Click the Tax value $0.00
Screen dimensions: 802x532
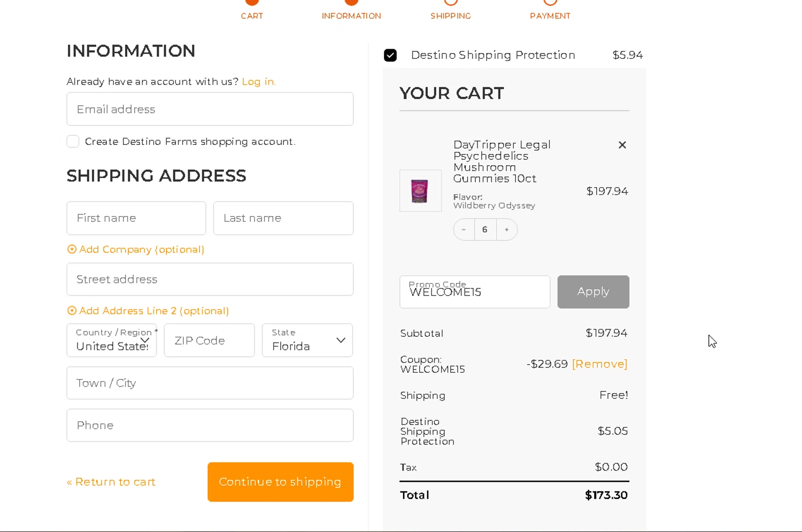611,467
